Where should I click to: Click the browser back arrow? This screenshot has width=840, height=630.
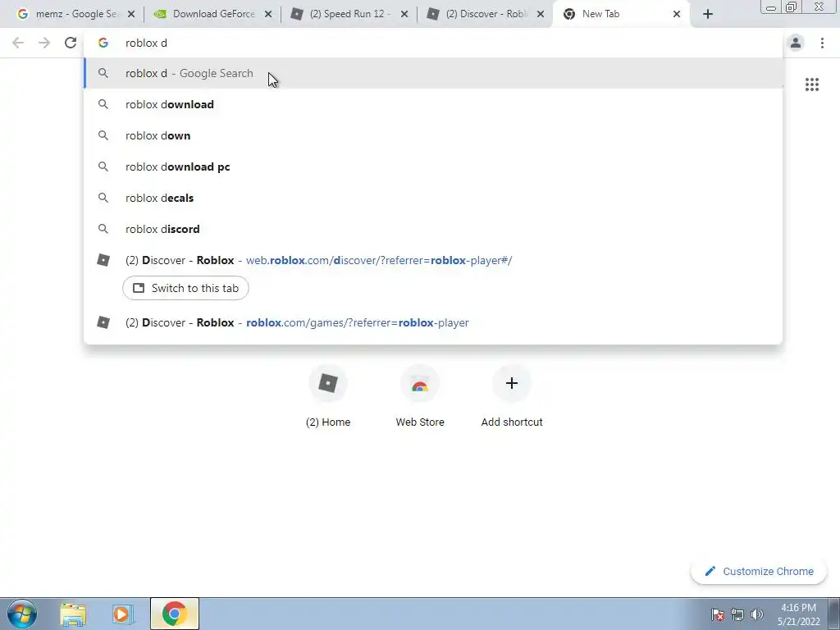coord(18,43)
